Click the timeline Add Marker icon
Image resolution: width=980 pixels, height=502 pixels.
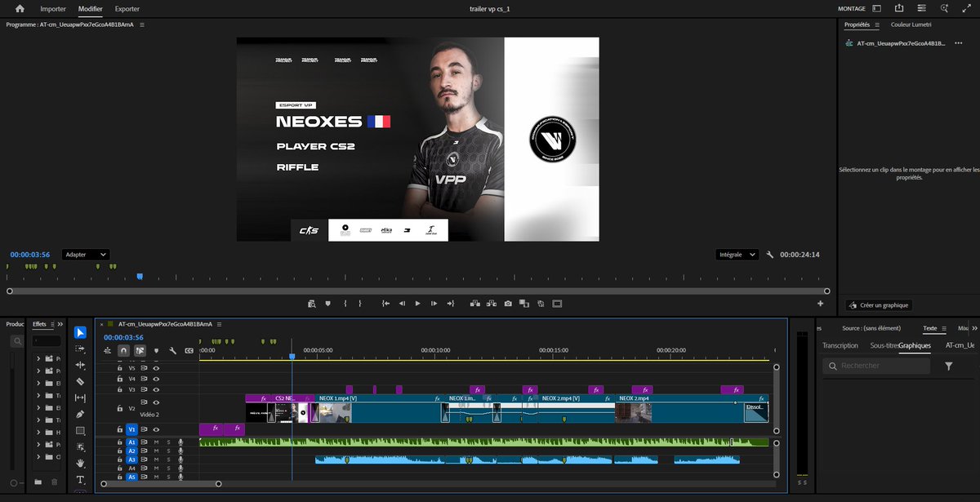(156, 351)
